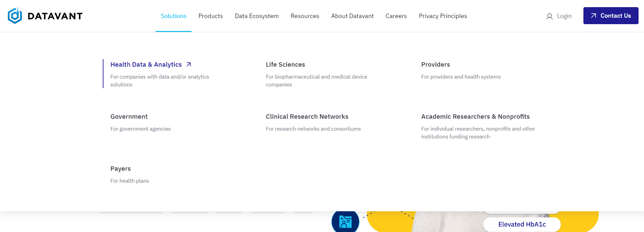Open the Privacy Principles page
The width and height of the screenshot is (644, 232).
442,16
